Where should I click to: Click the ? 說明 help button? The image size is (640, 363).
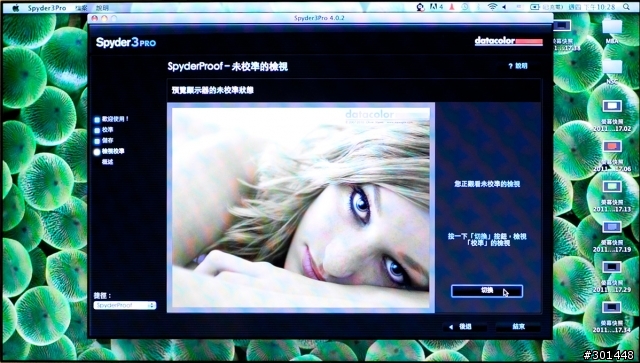tap(518, 66)
